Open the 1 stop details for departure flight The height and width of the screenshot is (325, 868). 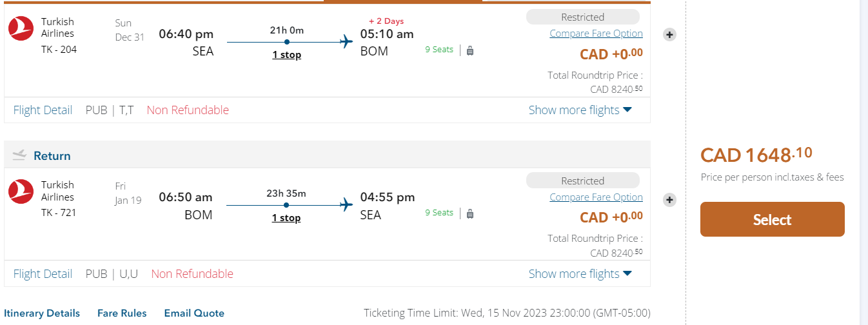(x=286, y=55)
